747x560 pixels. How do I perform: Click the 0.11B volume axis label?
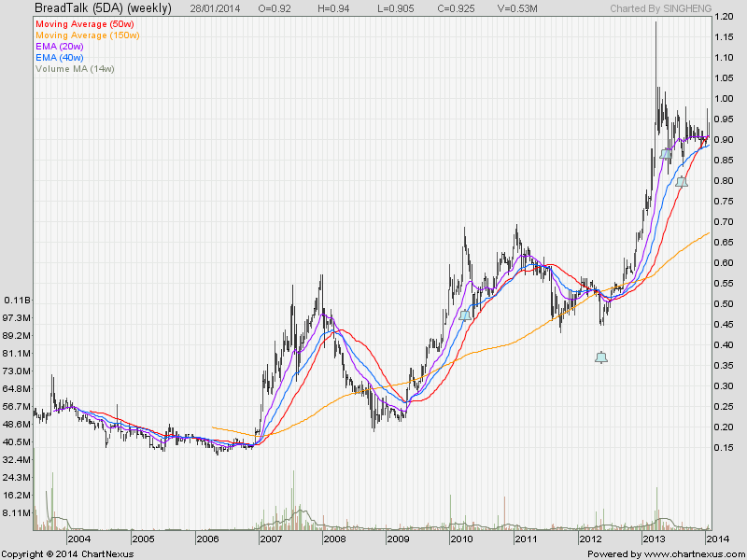(17, 300)
